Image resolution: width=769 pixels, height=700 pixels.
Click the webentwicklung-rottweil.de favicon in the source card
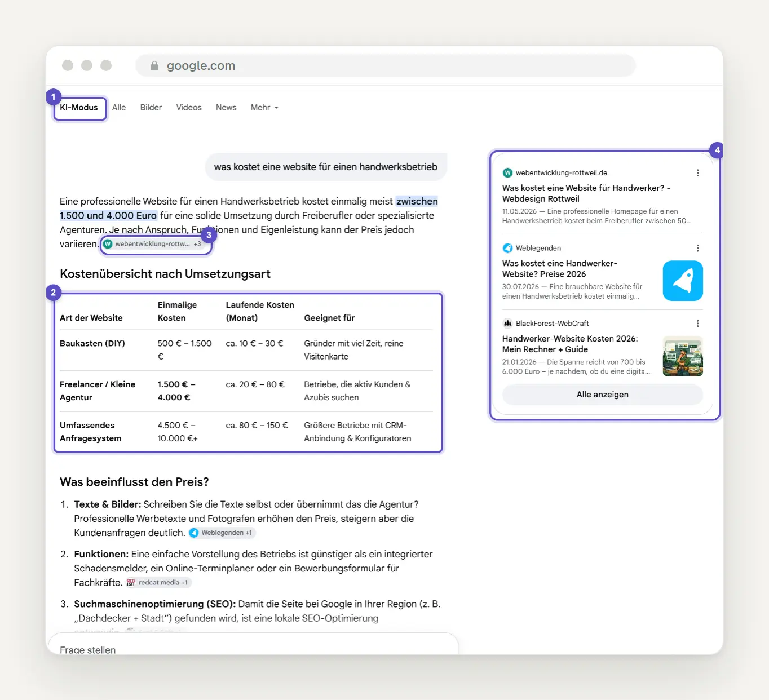(x=507, y=173)
